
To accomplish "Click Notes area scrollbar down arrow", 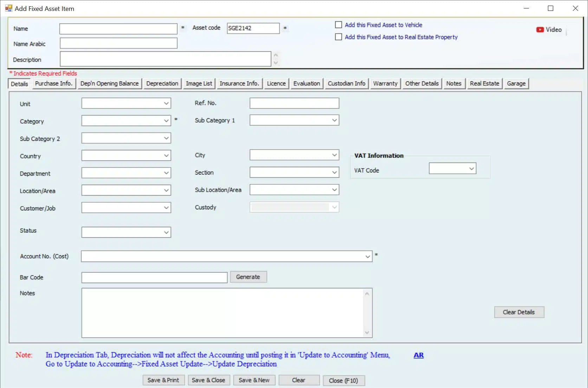I will click(367, 333).
